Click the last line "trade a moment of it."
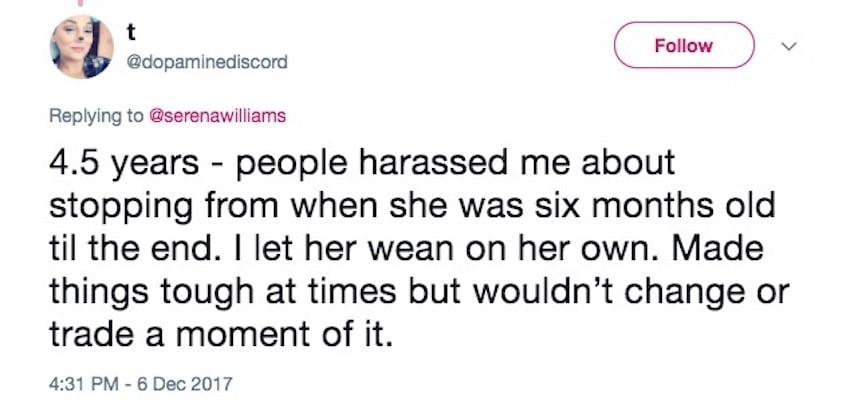850x400 pixels. 220,335
